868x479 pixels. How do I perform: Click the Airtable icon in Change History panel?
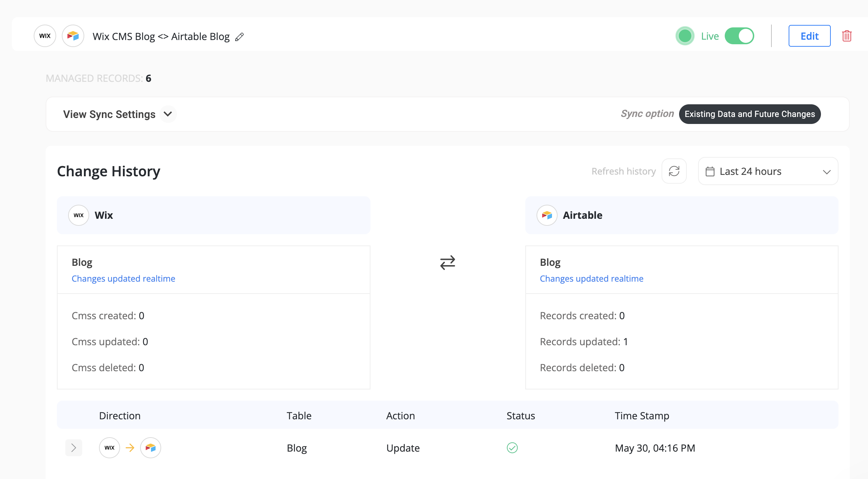click(x=547, y=215)
